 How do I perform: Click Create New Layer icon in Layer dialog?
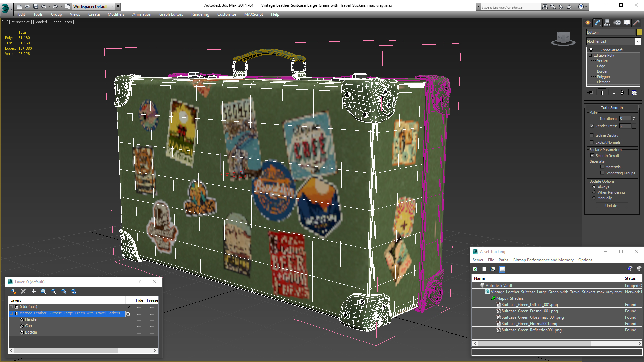[x=13, y=291]
